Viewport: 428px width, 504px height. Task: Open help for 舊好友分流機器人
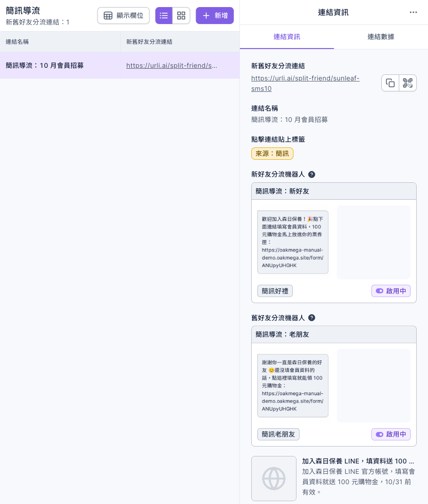tap(312, 318)
